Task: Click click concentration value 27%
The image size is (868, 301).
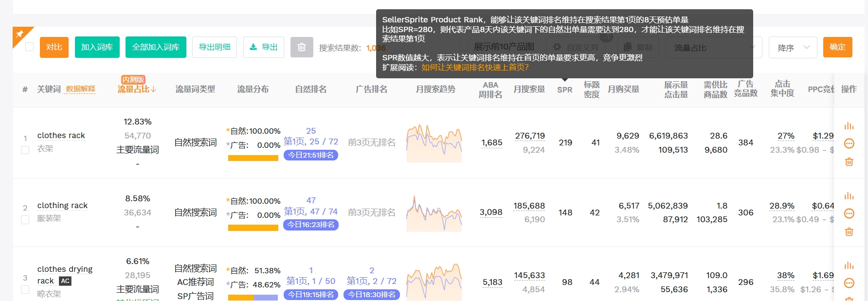Action: [786, 136]
